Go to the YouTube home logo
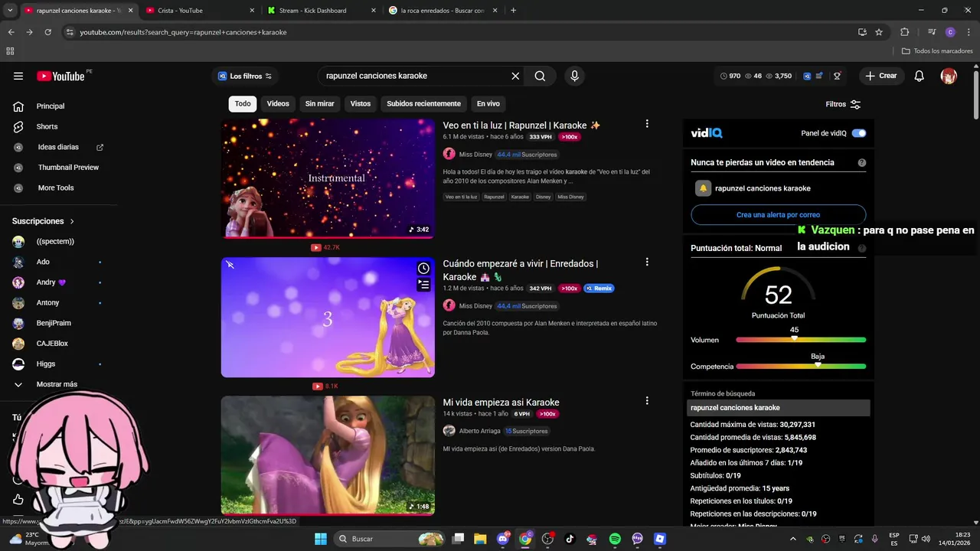This screenshot has height=551, width=980. [x=60, y=76]
